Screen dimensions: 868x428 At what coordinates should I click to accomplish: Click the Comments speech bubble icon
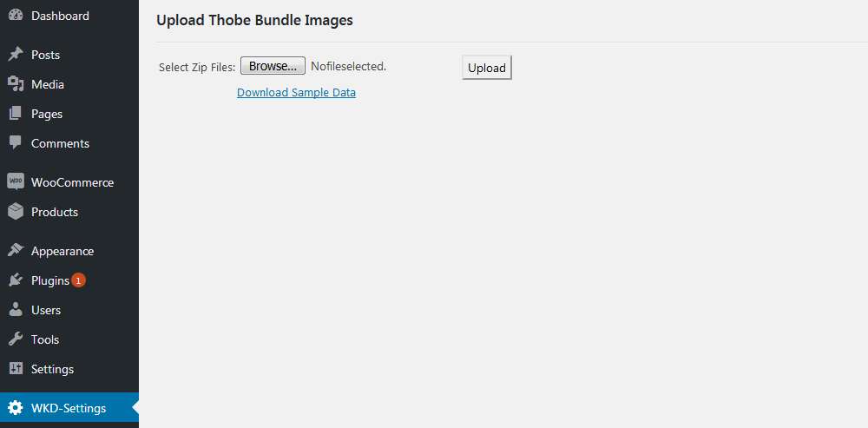click(16, 143)
